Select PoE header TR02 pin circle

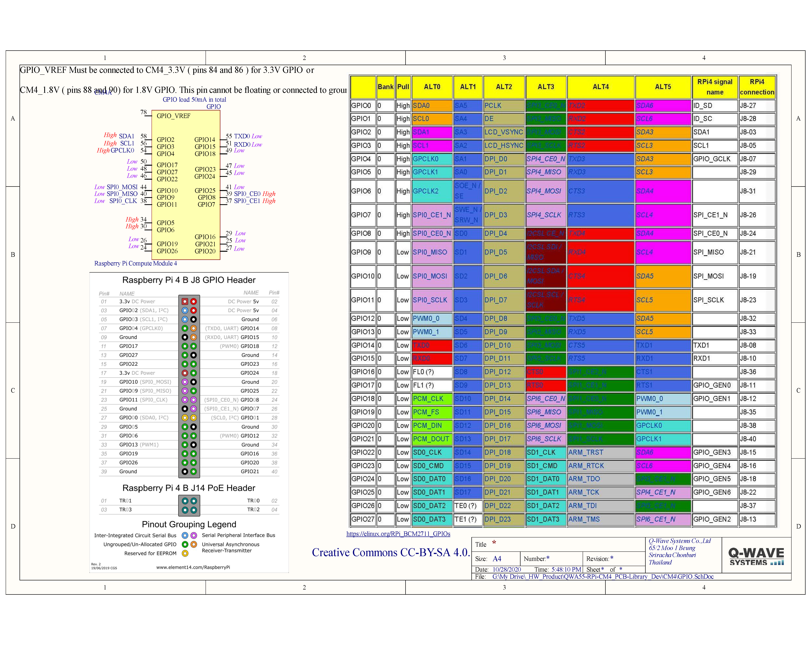[193, 510]
